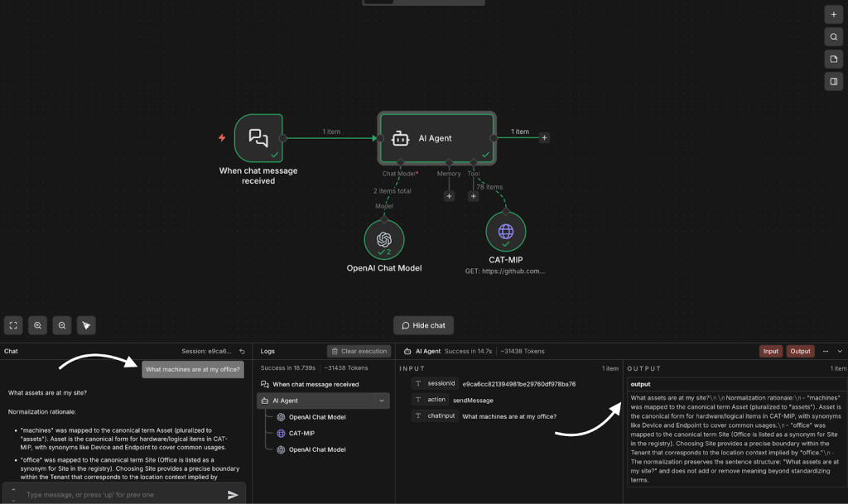Send the chat message with arrow icon
The image size is (848, 504).
coord(233,495)
